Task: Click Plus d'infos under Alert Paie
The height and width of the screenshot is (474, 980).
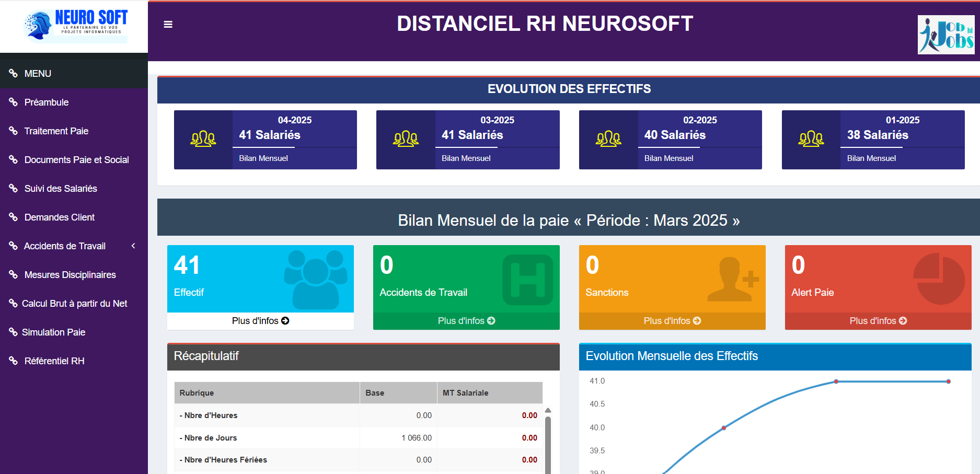Action: click(x=878, y=321)
